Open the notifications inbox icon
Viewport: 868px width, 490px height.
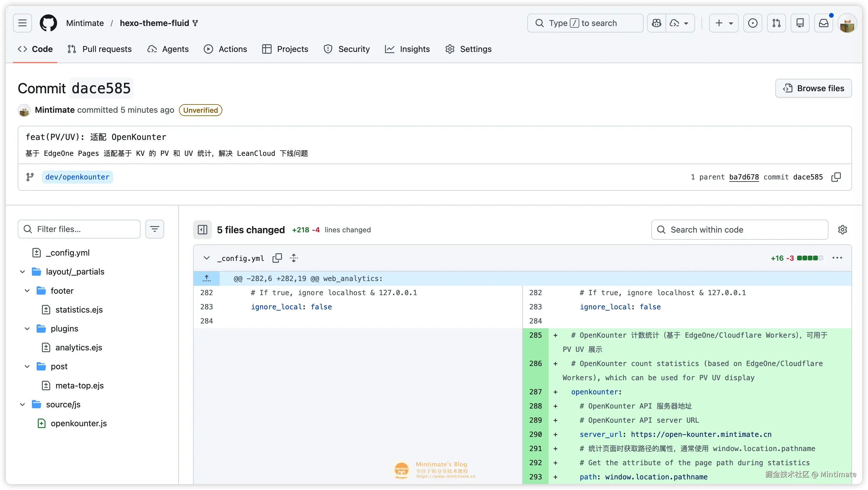(823, 23)
